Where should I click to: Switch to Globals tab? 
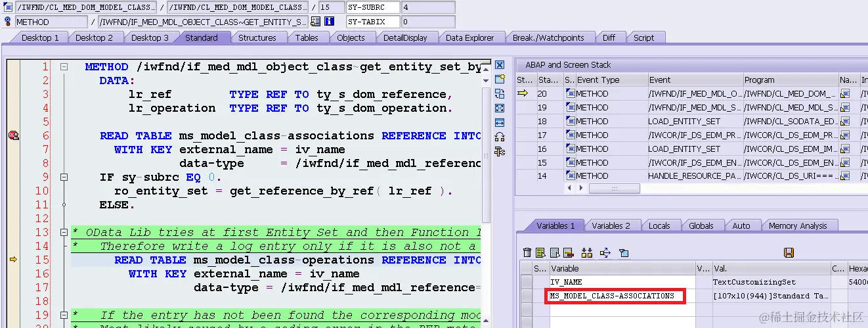[701, 225]
